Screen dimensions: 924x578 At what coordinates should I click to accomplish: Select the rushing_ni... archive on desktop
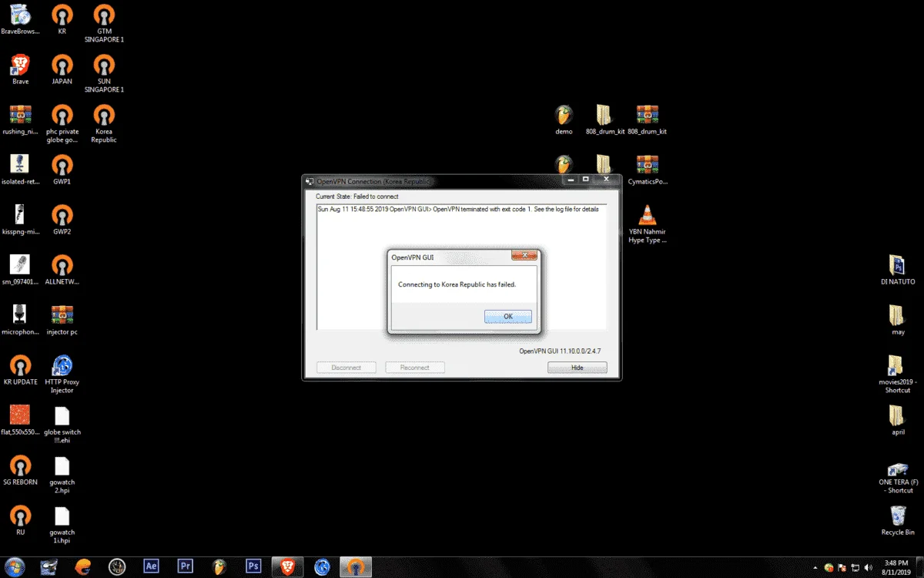20,119
